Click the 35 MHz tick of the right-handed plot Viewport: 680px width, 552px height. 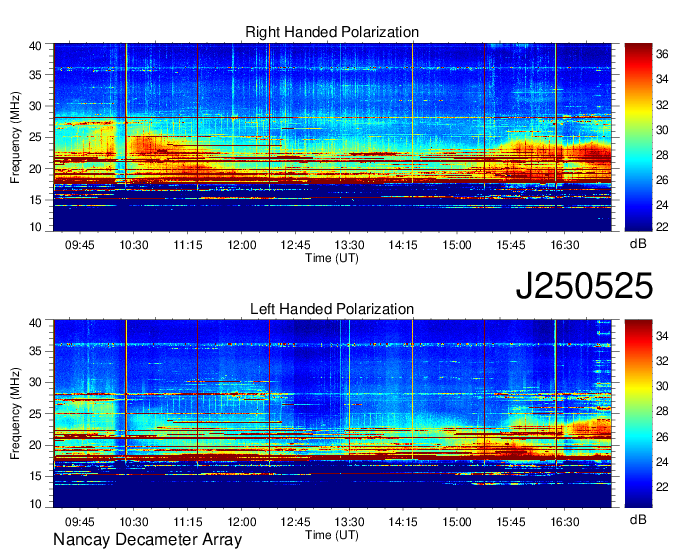(x=35, y=75)
